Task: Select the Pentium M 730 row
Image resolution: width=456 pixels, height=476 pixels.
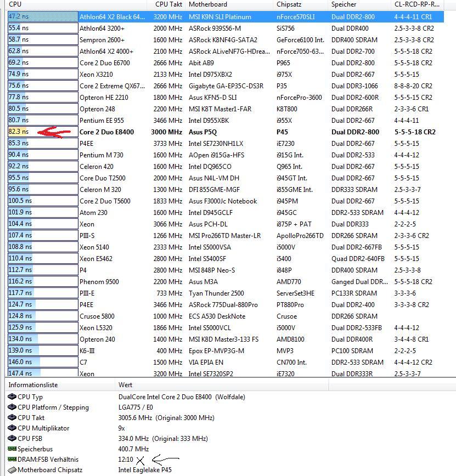Action: pyautogui.click(x=226, y=155)
